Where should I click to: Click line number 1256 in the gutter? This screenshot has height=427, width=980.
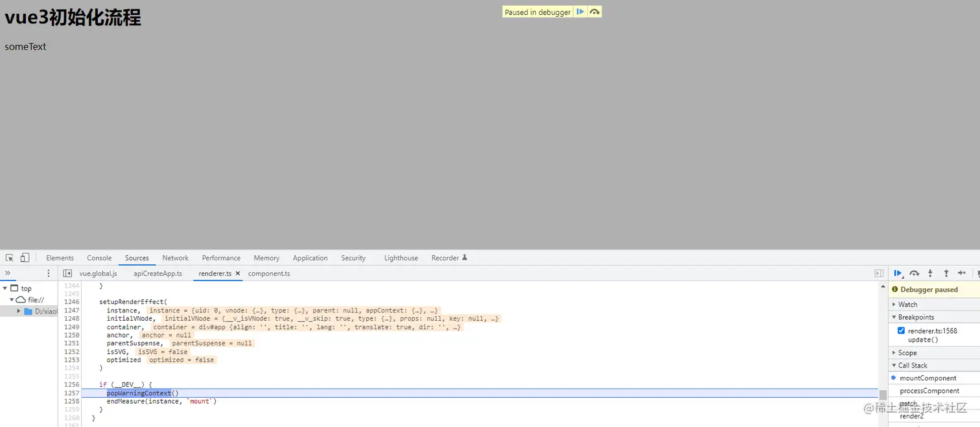pyautogui.click(x=71, y=384)
